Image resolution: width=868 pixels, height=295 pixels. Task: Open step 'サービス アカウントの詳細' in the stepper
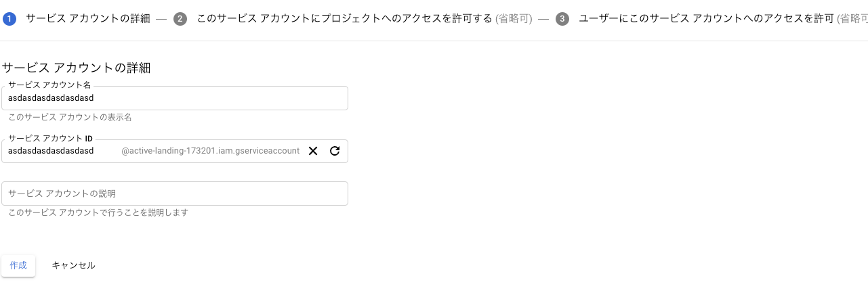click(88, 19)
